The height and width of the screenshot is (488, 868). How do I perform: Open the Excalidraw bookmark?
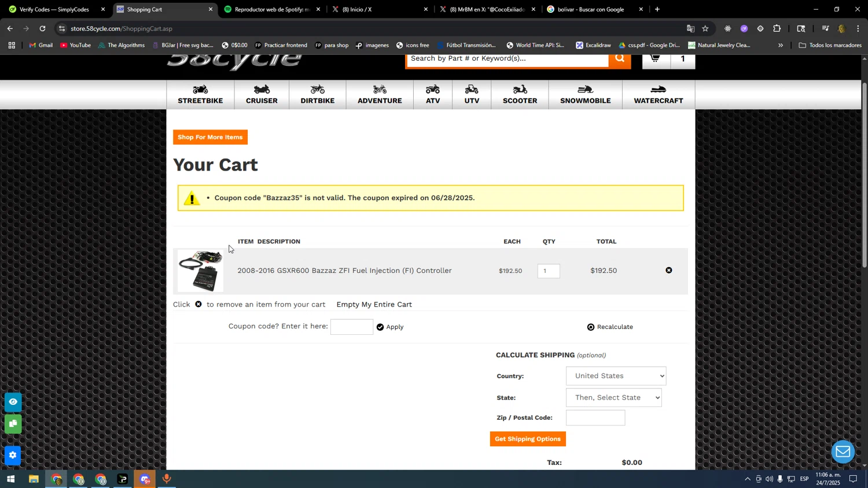pos(593,45)
